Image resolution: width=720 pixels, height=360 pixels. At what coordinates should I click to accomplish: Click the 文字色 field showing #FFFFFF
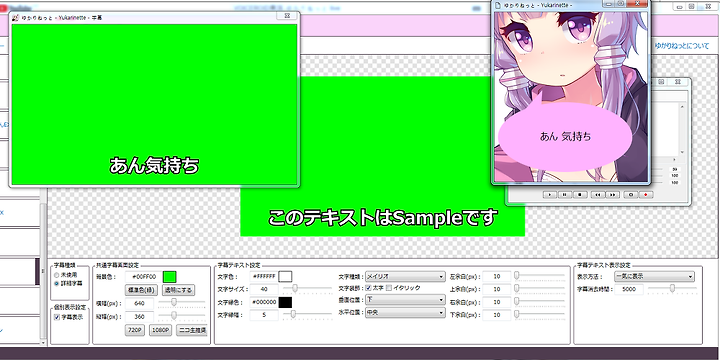(264, 276)
